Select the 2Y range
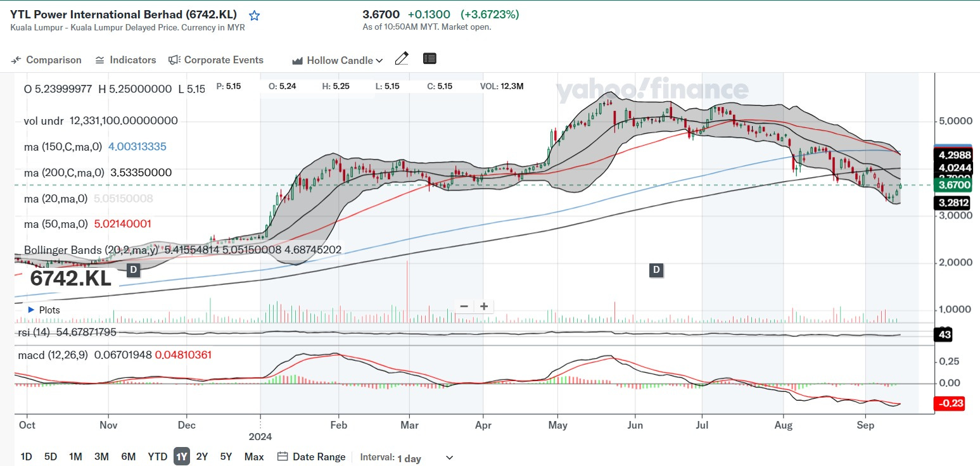980x466 pixels. pos(201,457)
